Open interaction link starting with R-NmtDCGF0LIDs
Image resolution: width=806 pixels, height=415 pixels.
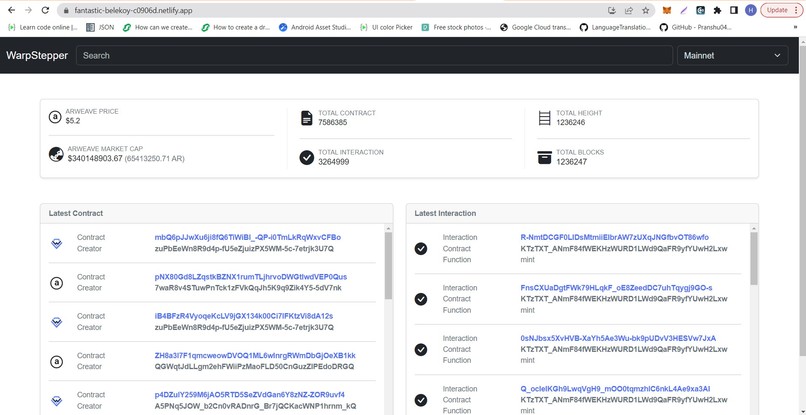[614, 238]
